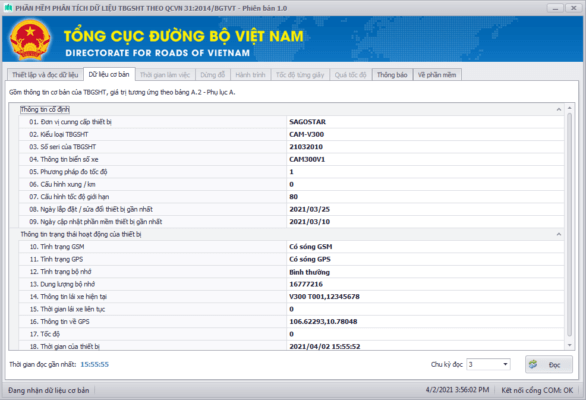Click the date value 2021/03/25
This screenshot has width=586, height=400.
tap(309, 209)
